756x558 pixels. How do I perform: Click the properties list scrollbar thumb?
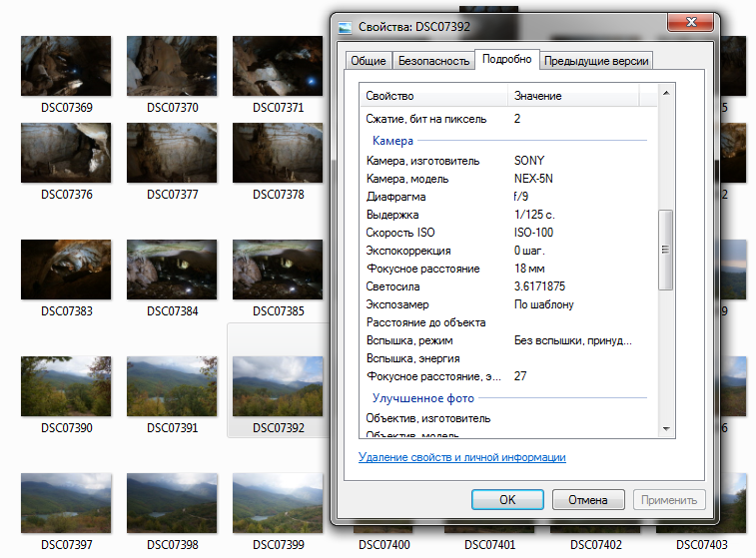[x=665, y=250]
